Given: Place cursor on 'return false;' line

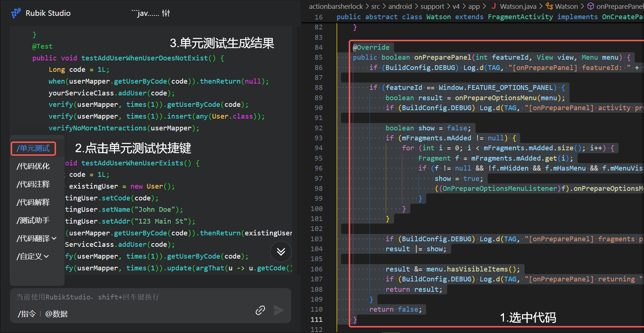Looking at the screenshot, I should click(x=396, y=309).
